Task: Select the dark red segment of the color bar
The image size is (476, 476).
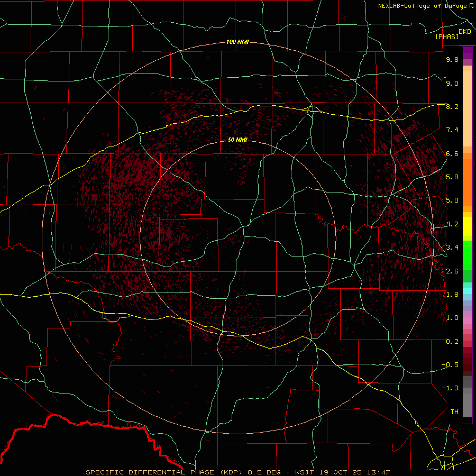Action: coord(467,361)
